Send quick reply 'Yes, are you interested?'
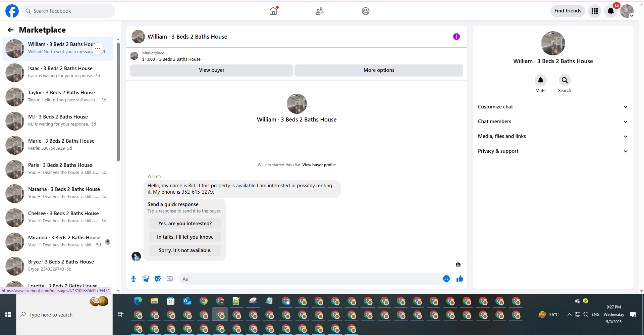 click(x=185, y=224)
